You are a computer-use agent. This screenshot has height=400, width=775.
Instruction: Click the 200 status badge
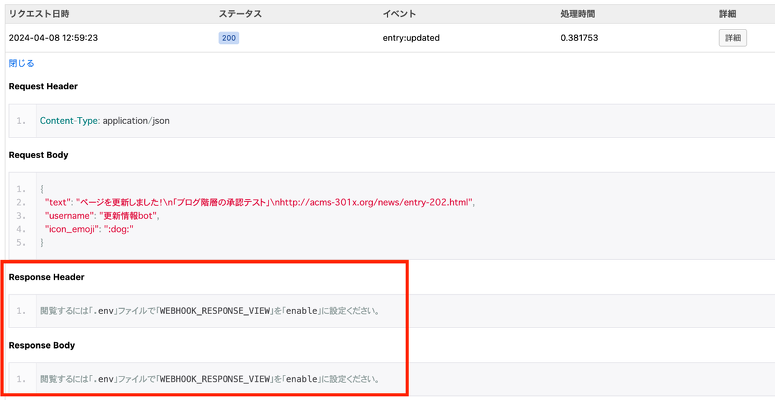pos(229,38)
